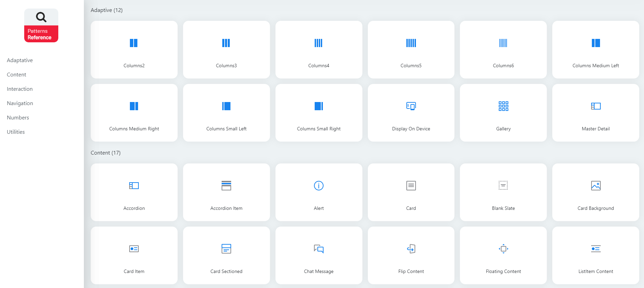644x288 pixels.
Task: Click the Floating Content icon
Action: point(504,249)
